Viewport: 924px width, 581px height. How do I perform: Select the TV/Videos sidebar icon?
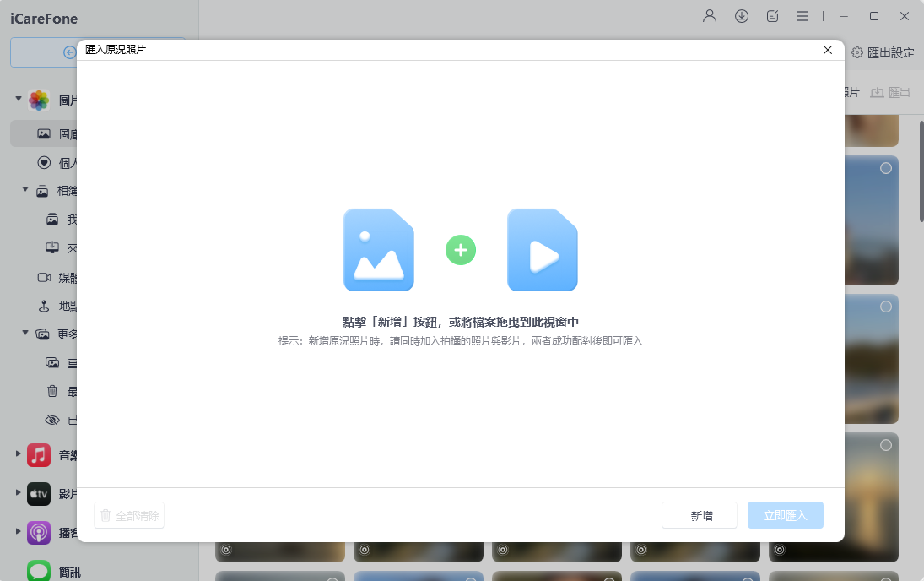coord(37,493)
